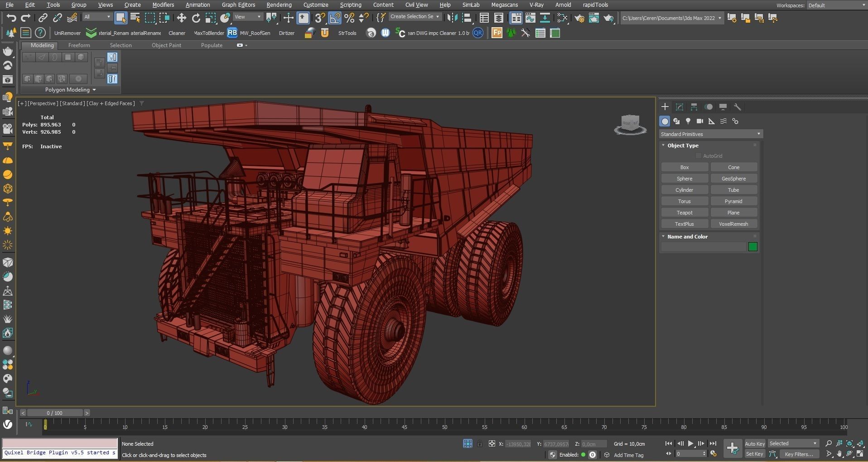The width and height of the screenshot is (868, 462).
Task: Toggle Selection Lock padlock
Action: [480, 444]
